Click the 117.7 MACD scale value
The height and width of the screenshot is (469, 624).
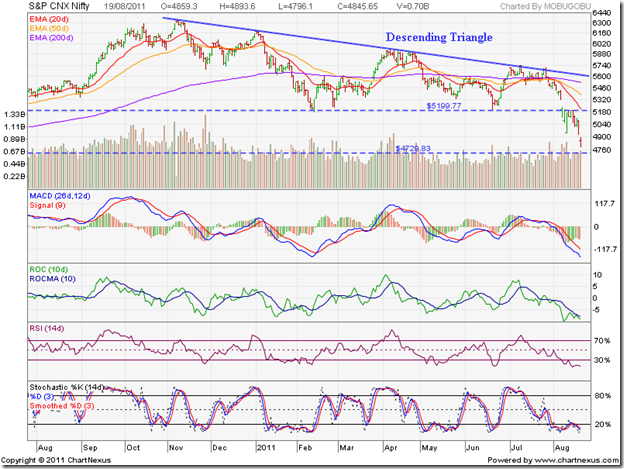click(604, 204)
